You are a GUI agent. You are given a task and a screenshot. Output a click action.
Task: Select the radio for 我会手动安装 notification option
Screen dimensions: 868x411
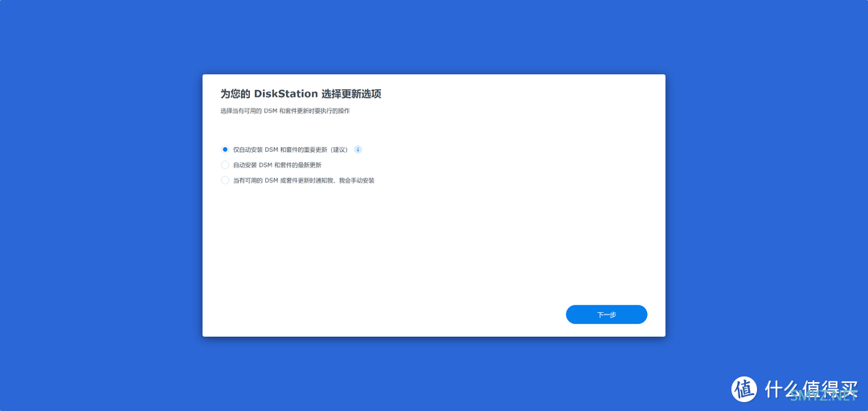coord(225,180)
